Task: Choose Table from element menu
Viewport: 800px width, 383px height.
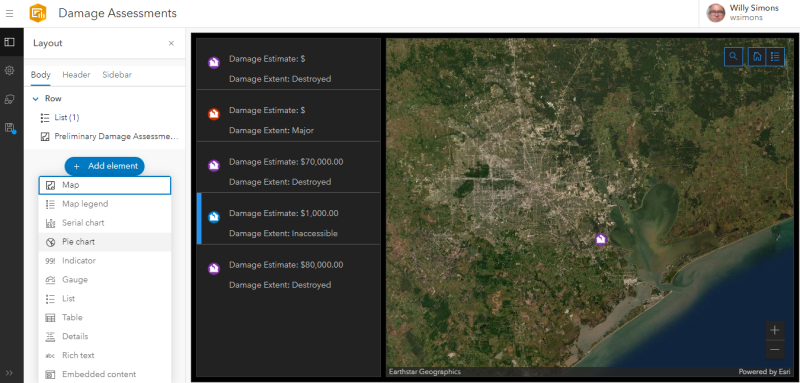Action: click(x=105, y=317)
